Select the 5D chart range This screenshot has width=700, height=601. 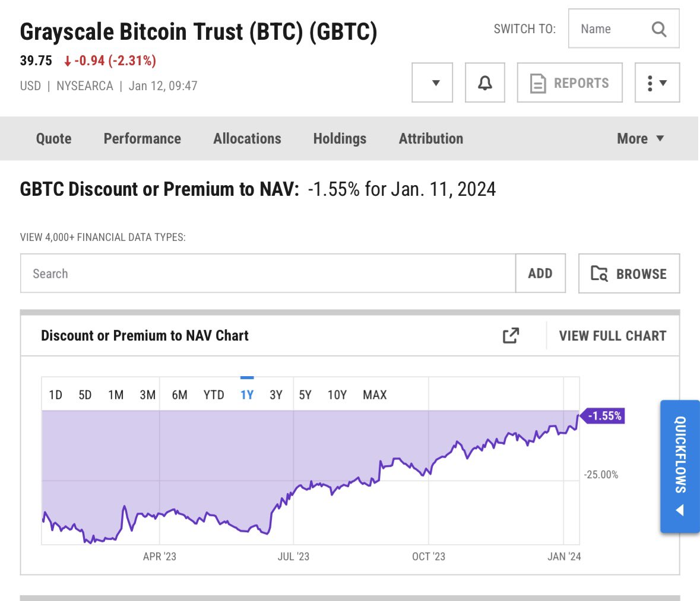click(x=85, y=395)
